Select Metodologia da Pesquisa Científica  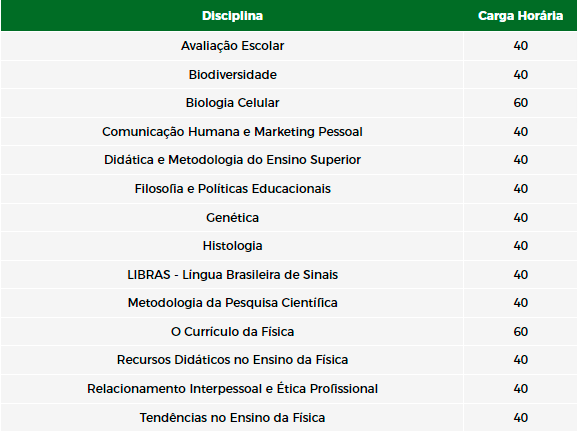point(233,303)
